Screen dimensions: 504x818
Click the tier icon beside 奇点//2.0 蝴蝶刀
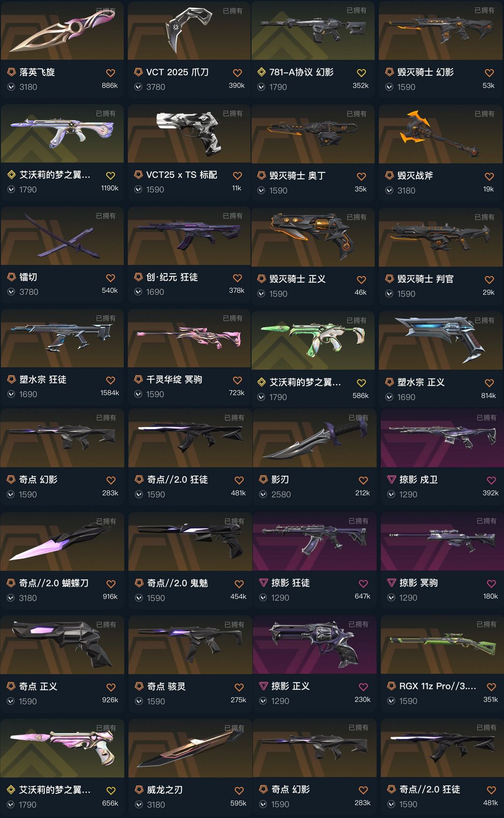11,583
